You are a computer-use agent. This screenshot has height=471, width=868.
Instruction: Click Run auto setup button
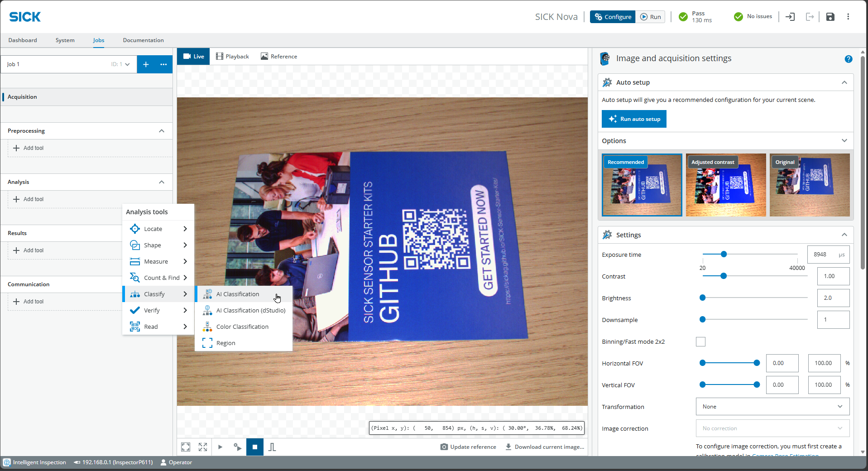click(634, 119)
